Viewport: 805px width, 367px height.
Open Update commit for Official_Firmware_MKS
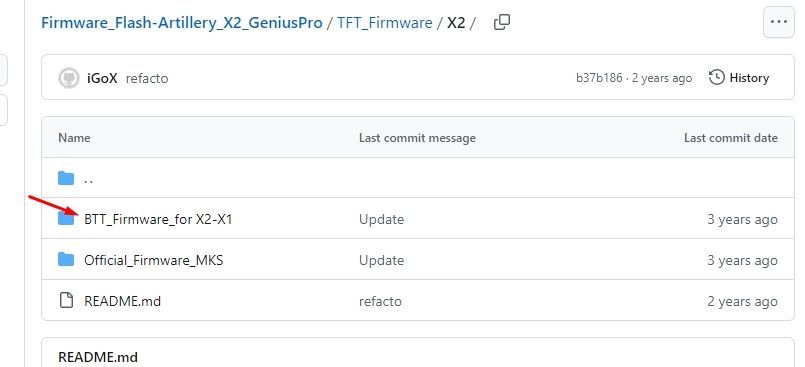click(381, 260)
